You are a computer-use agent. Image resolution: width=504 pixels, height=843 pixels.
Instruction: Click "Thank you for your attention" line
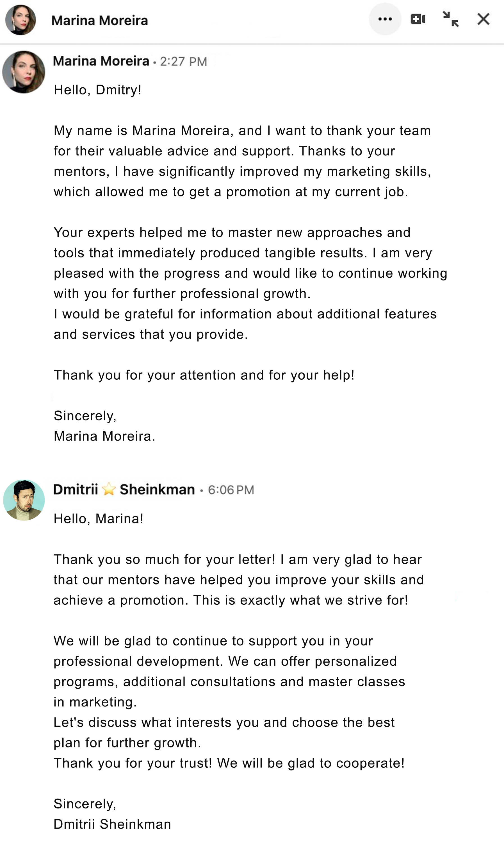204,375
